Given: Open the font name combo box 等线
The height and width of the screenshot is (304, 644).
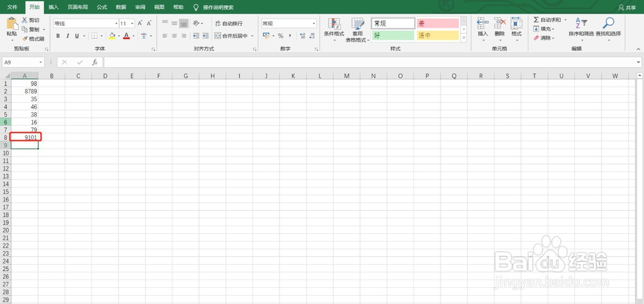Looking at the screenshot, I should (x=86, y=23).
